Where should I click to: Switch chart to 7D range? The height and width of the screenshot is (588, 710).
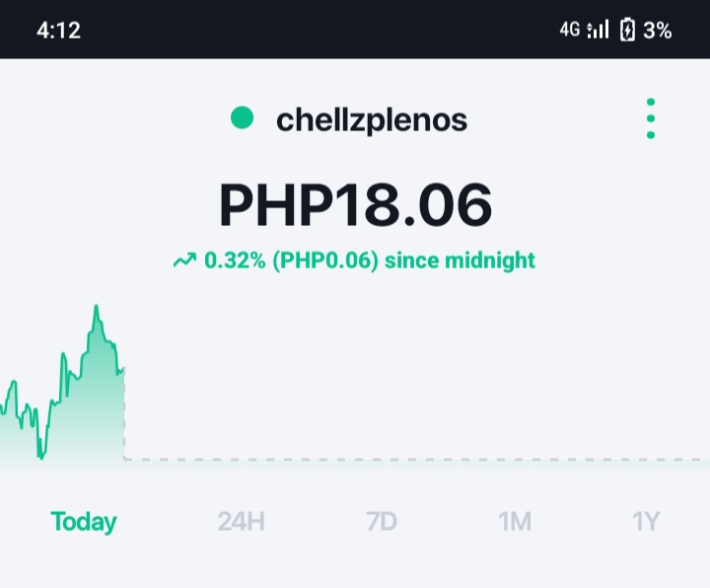(x=382, y=522)
